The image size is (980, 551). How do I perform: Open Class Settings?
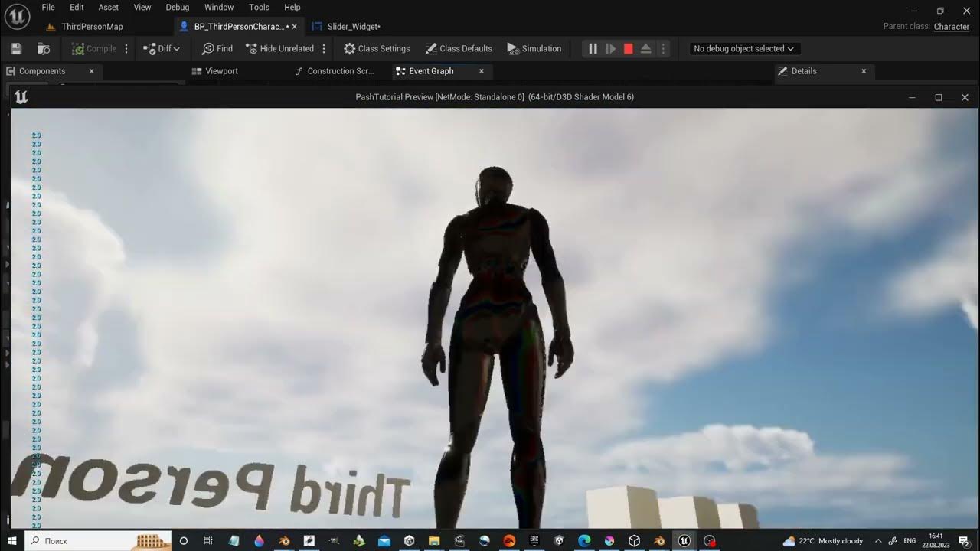(377, 48)
